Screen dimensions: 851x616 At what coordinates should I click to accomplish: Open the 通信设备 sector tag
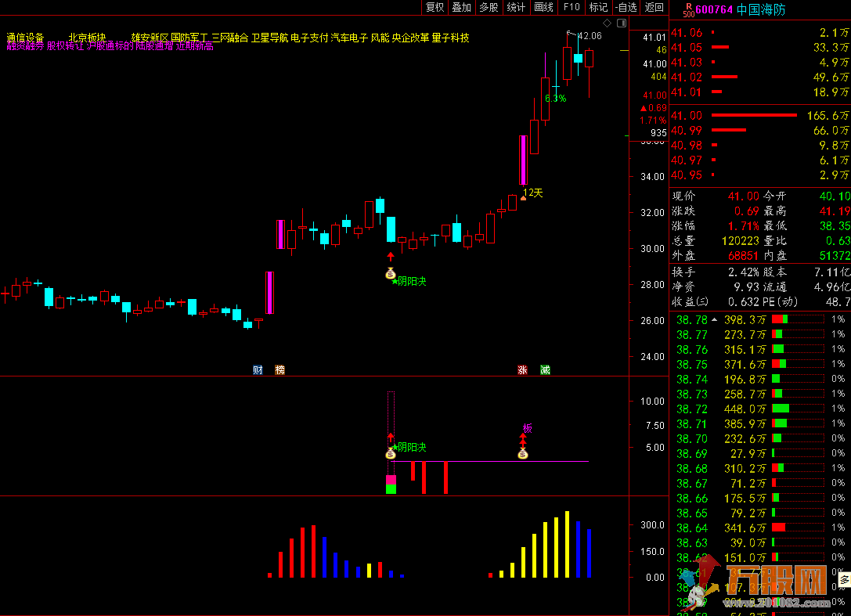[25, 38]
